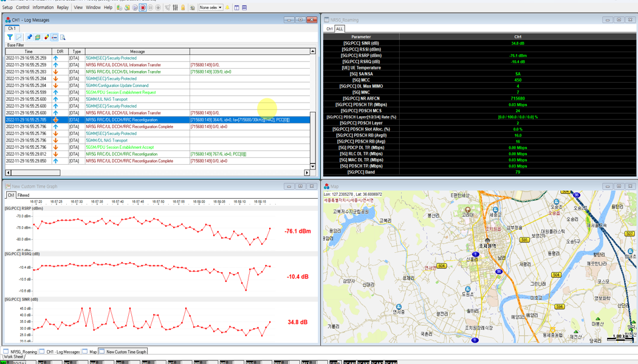Click the filter funnel icon in Log Messages
The height and width of the screenshot is (364, 638).
pyautogui.click(x=10, y=38)
